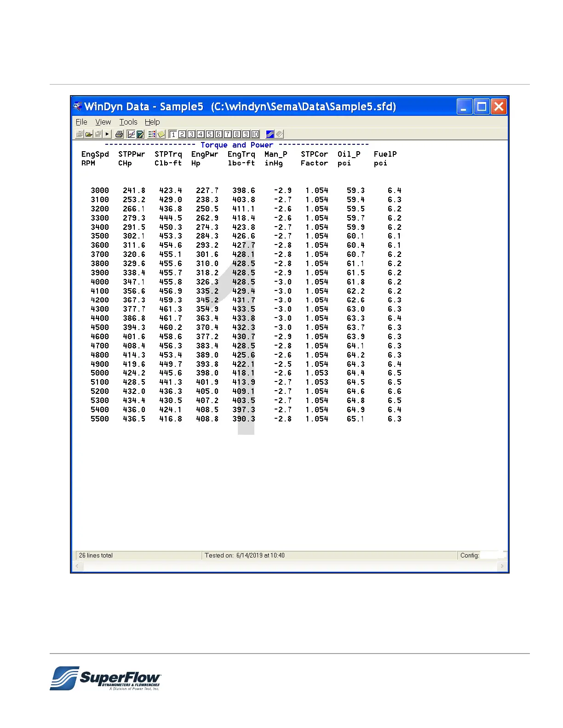Click the WinDyn title bar app icon
This screenshot has height=728, width=563.
[78, 107]
